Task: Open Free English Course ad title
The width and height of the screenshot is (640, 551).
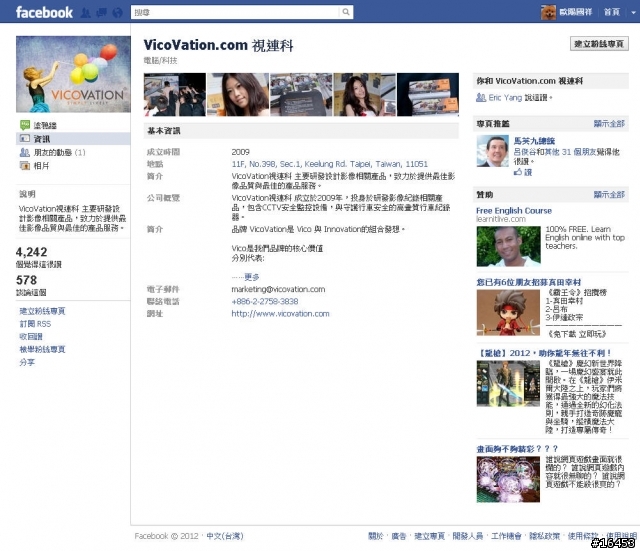Action: click(514, 211)
